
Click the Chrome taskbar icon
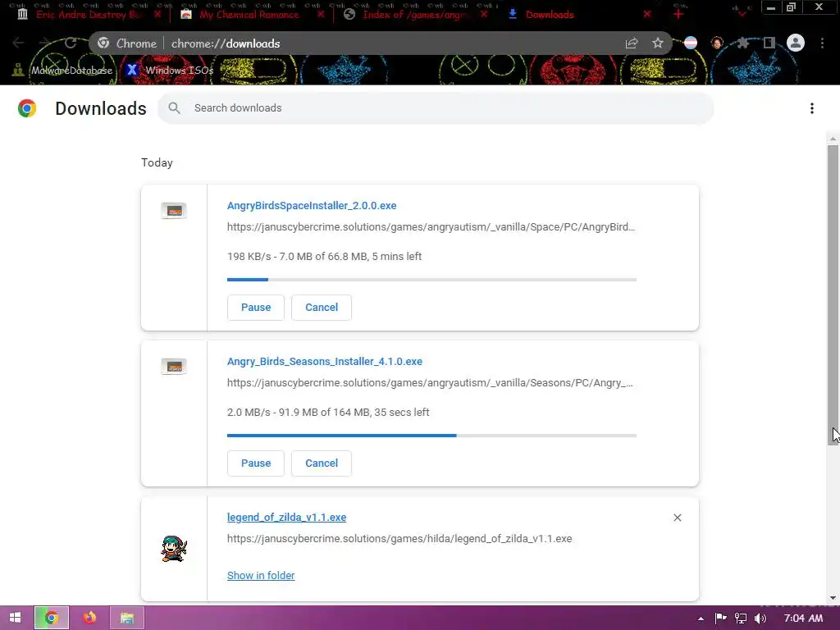click(x=52, y=618)
